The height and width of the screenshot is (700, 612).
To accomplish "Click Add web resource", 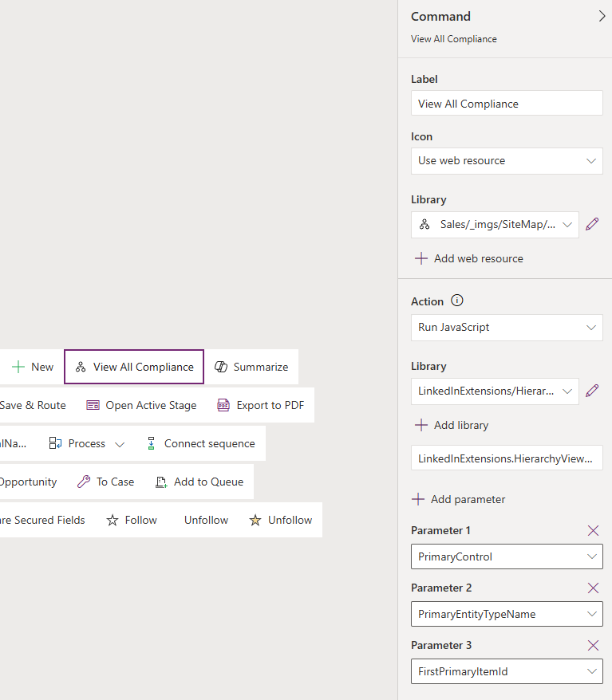I will point(469,258).
